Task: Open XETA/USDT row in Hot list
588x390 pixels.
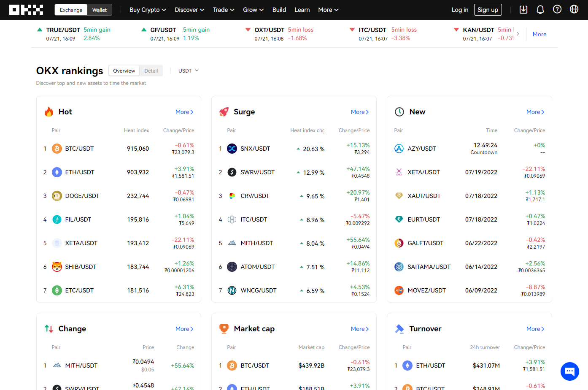Action: [x=119, y=243]
